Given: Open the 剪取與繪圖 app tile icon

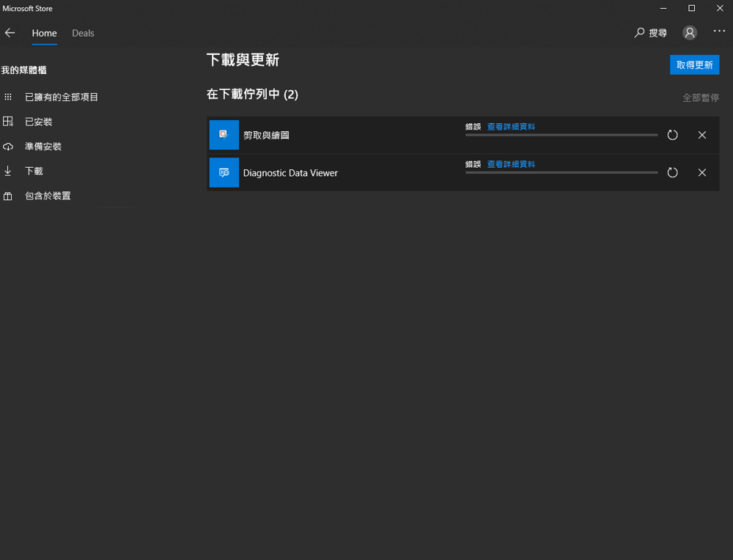Looking at the screenshot, I should 224,135.
